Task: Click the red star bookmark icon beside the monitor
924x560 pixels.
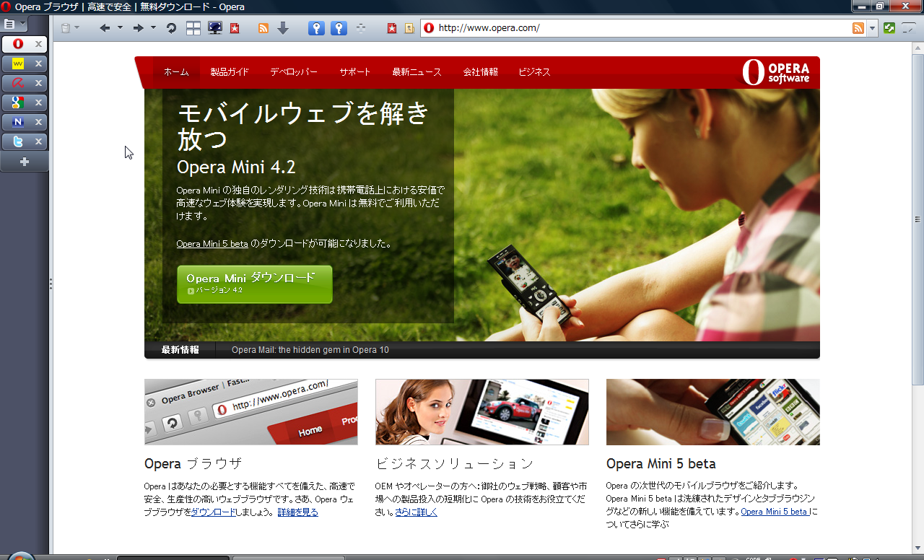Action: [x=235, y=28]
